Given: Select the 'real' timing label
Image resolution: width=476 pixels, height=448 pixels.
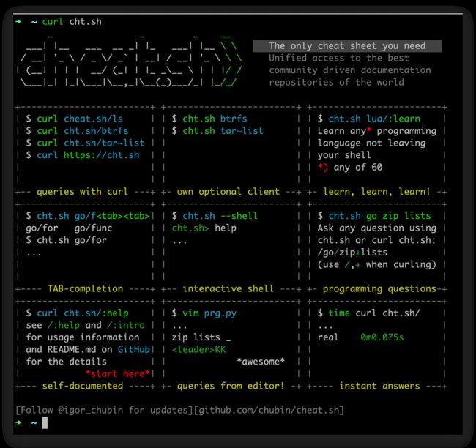Looking at the screenshot, I should [x=328, y=337].
